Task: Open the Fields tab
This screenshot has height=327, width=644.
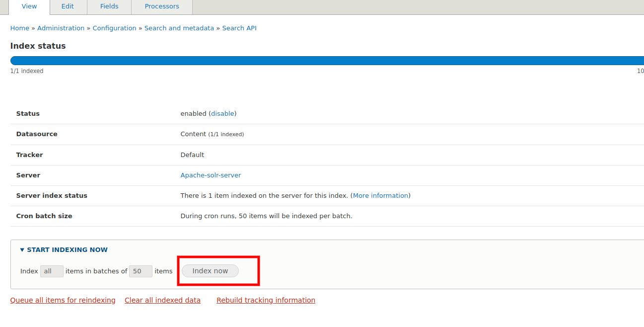Action: click(109, 6)
